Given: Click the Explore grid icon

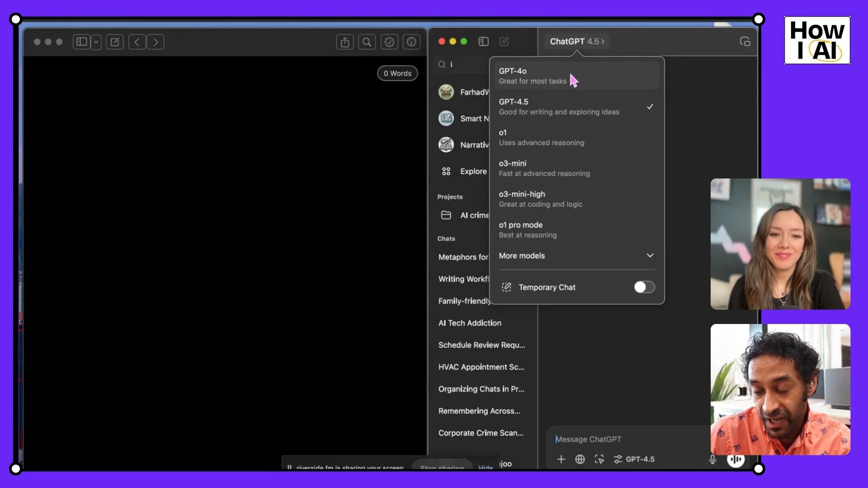Looking at the screenshot, I should [x=446, y=171].
